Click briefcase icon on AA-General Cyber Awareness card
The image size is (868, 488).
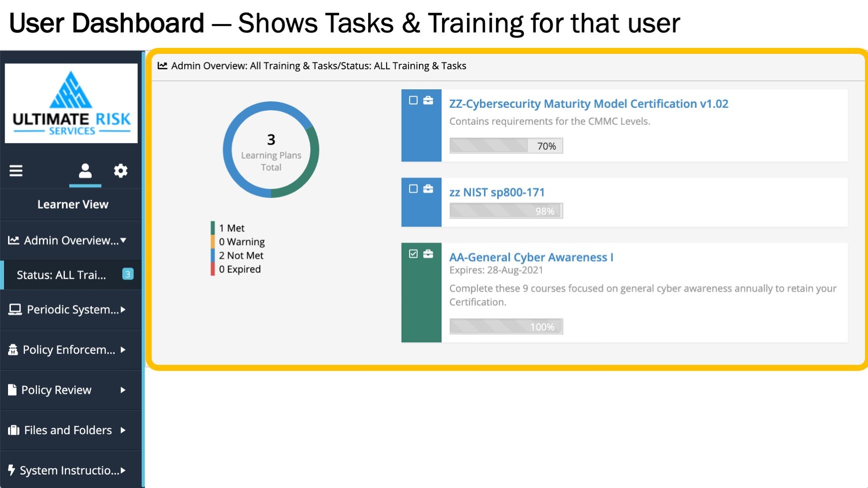tap(428, 254)
